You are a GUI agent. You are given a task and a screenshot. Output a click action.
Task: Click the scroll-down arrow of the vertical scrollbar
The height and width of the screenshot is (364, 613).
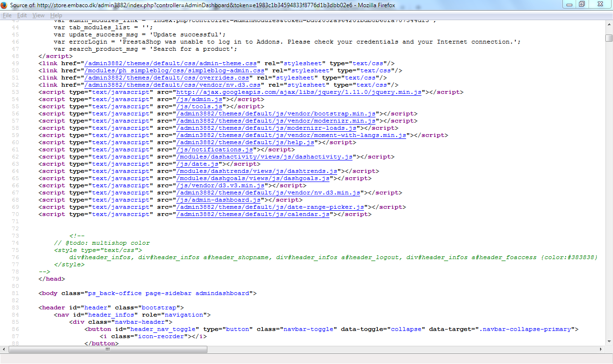point(609,342)
